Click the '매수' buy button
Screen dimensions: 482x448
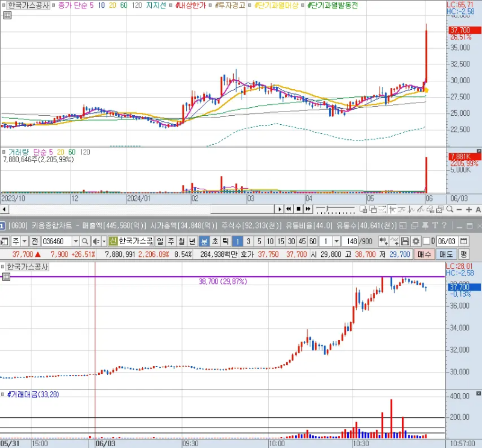(x=424, y=254)
